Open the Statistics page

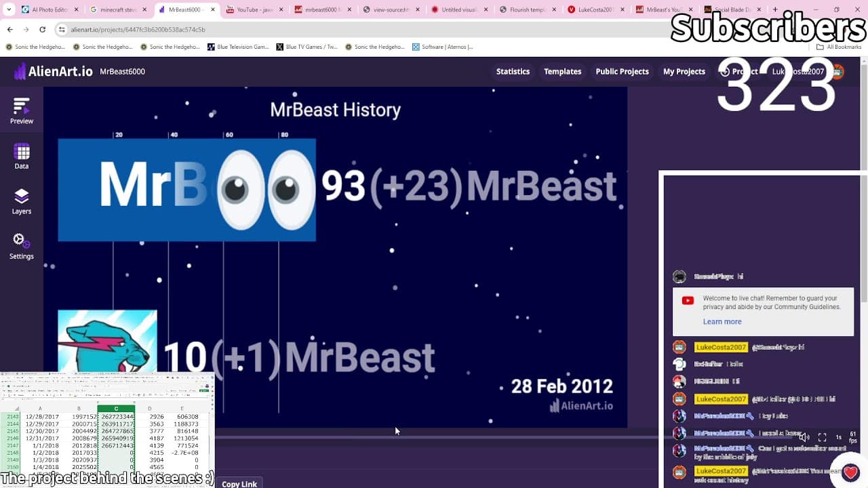pyautogui.click(x=513, y=71)
